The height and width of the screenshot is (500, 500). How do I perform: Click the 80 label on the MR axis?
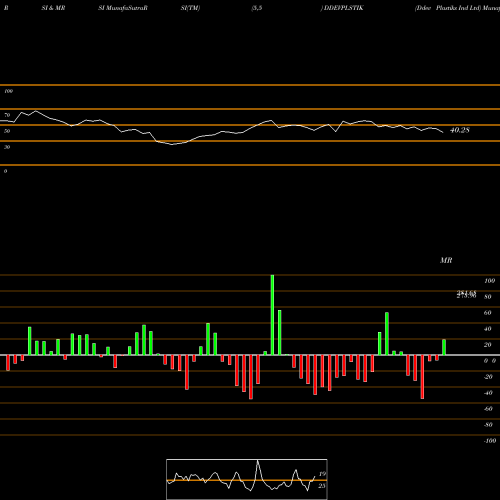[488, 297]
